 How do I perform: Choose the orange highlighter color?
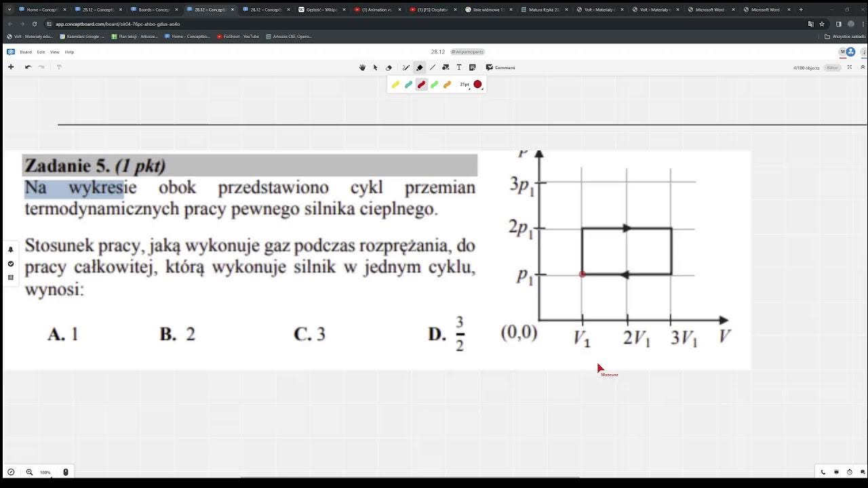pos(447,85)
